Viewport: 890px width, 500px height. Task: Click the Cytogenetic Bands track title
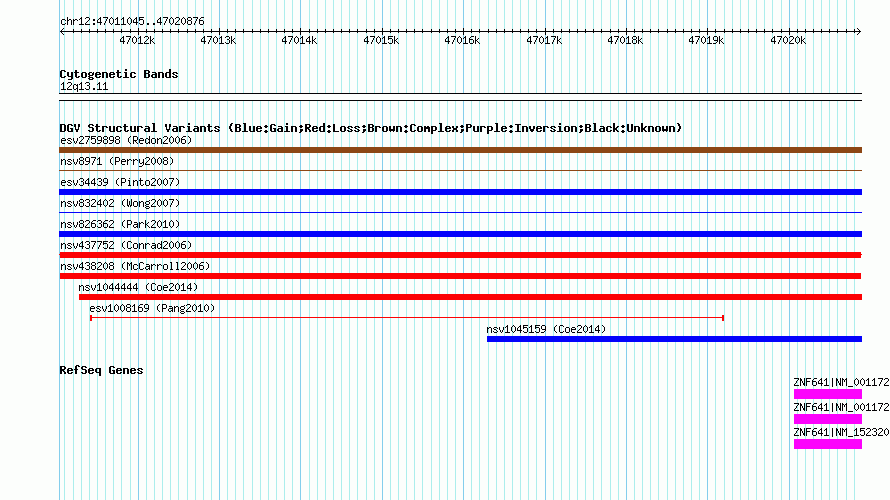pos(119,74)
